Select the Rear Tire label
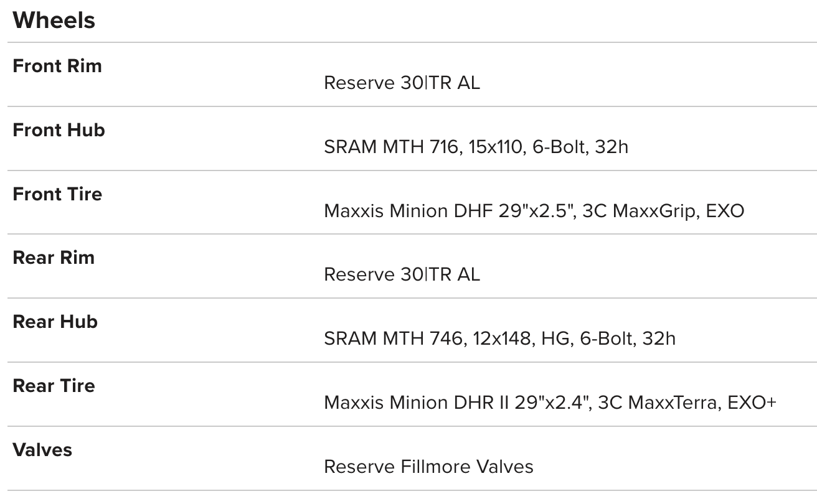The width and height of the screenshot is (817, 504). 54,386
